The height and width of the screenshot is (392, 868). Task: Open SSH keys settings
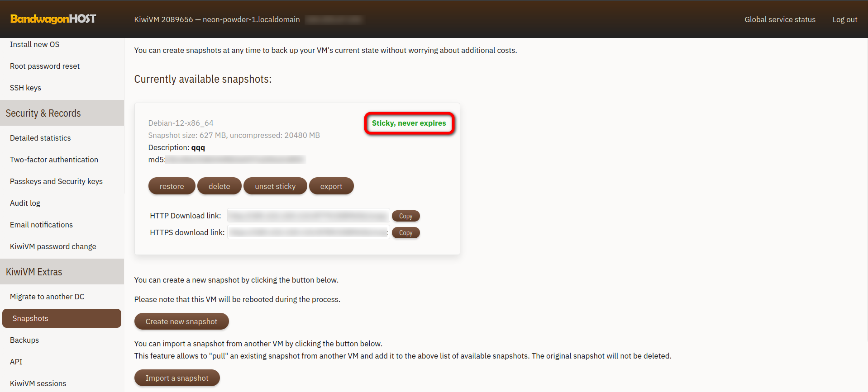coord(25,88)
